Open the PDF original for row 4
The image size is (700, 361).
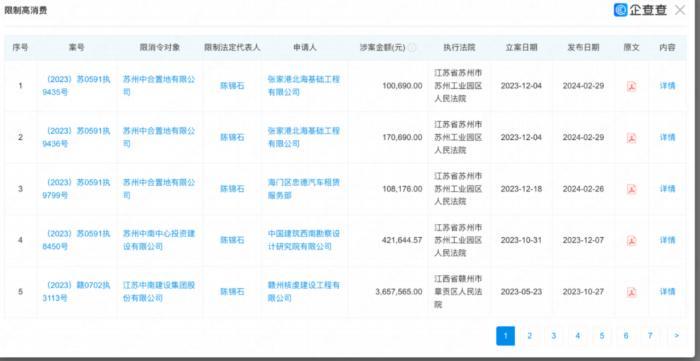tap(631, 241)
